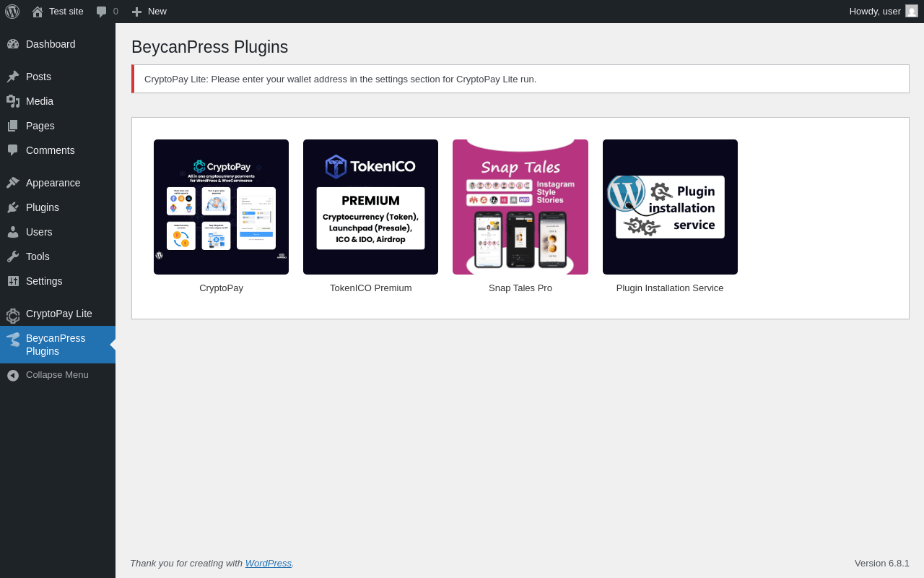The height and width of the screenshot is (578, 924).
Task: Click the Version 6.8.1 text
Action: point(882,563)
